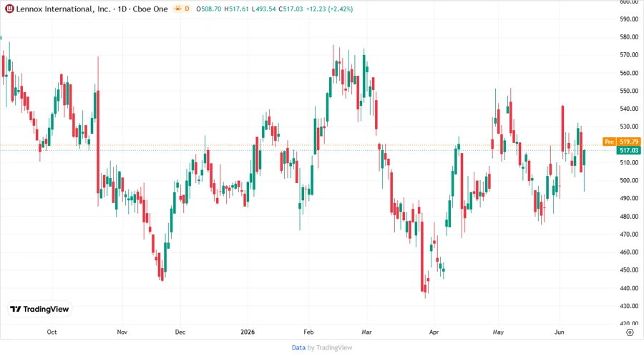Viewport: 644px width, 356px height.
Task: Click the 550.00 price axis label
Action: pos(629,91)
